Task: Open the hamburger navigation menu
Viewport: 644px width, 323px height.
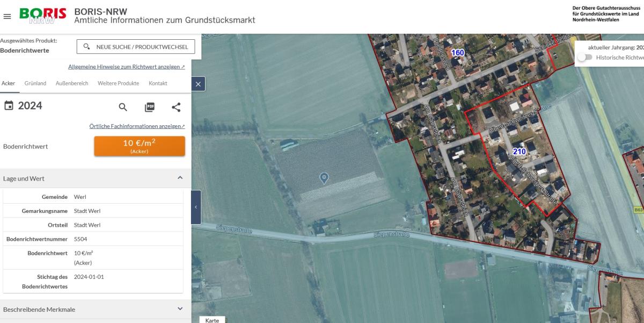Action: coord(7,16)
